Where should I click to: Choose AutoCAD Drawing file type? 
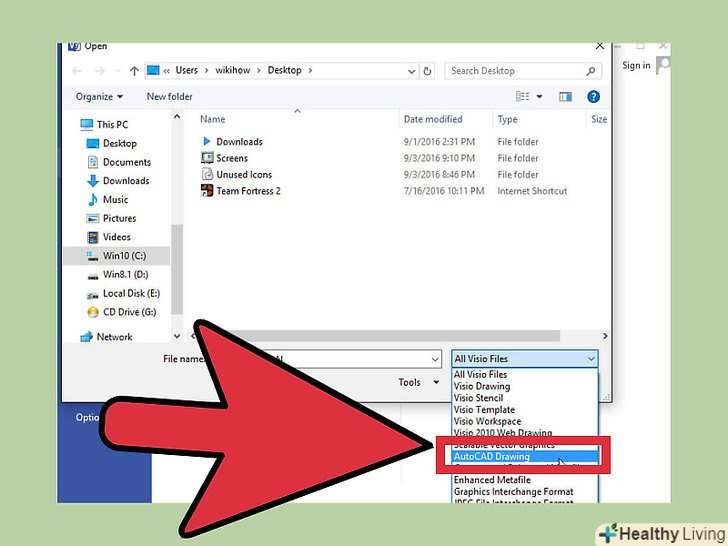[x=525, y=456]
